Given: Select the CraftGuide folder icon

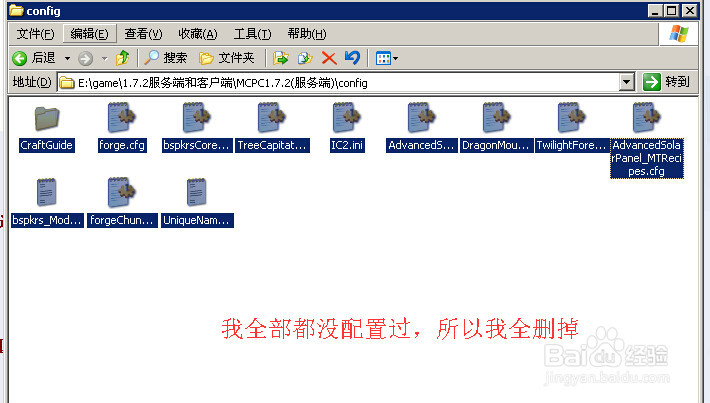Looking at the screenshot, I should click(x=47, y=118).
